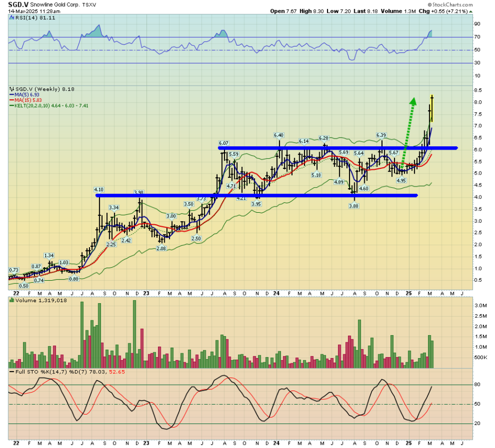Viewport: 495px width, 448px height.
Task: Click the 2.25 price low label
Action: 111,245
